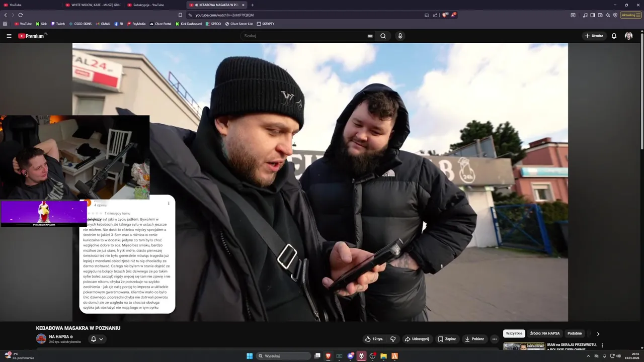The image size is (644, 362).
Task: Click the youtube.com address bar URL
Action: tap(224, 15)
